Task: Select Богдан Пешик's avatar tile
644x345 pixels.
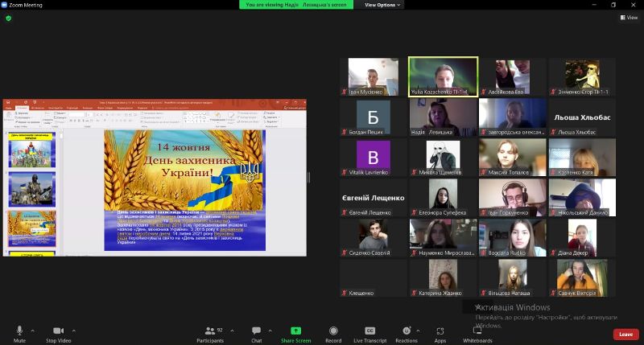Action: click(373, 117)
